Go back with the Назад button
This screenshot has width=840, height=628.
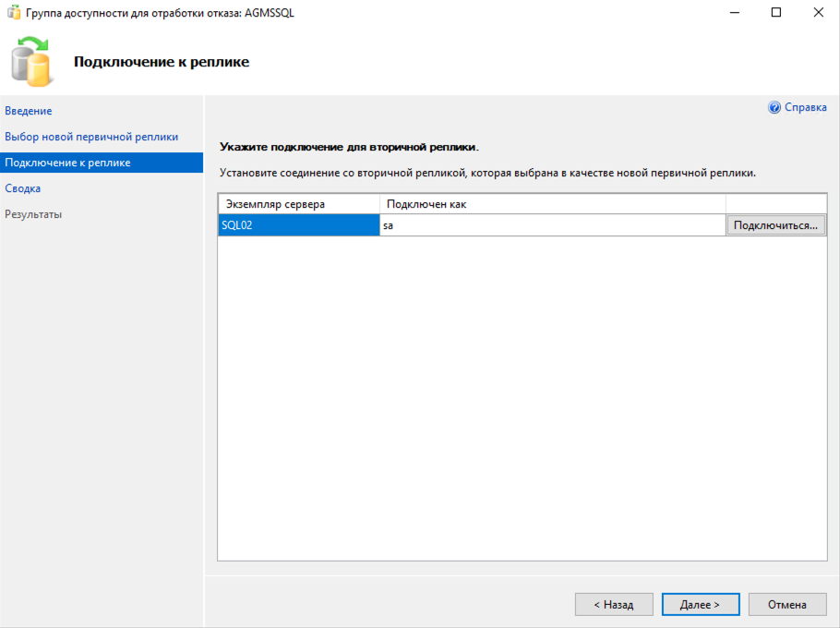coord(614,604)
